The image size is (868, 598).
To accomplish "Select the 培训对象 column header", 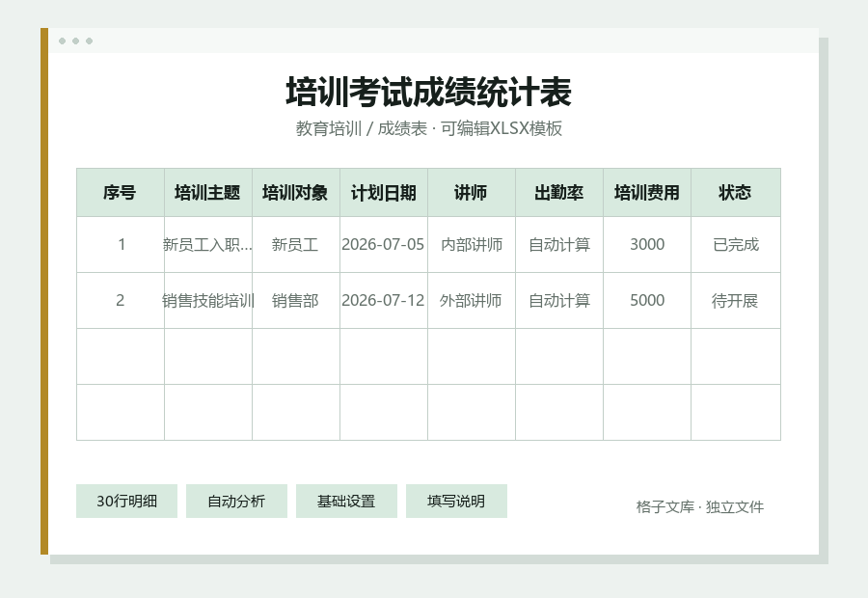I will pos(296,193).
